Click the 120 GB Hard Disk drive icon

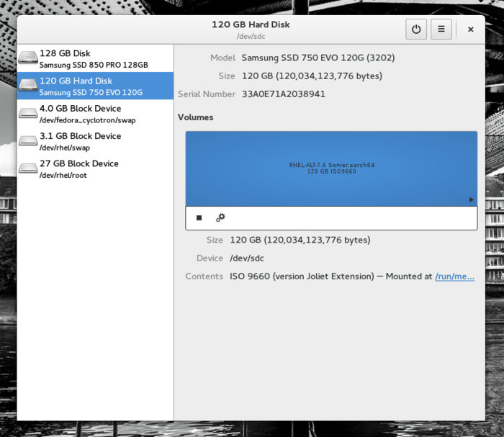(x=28, y=86)
